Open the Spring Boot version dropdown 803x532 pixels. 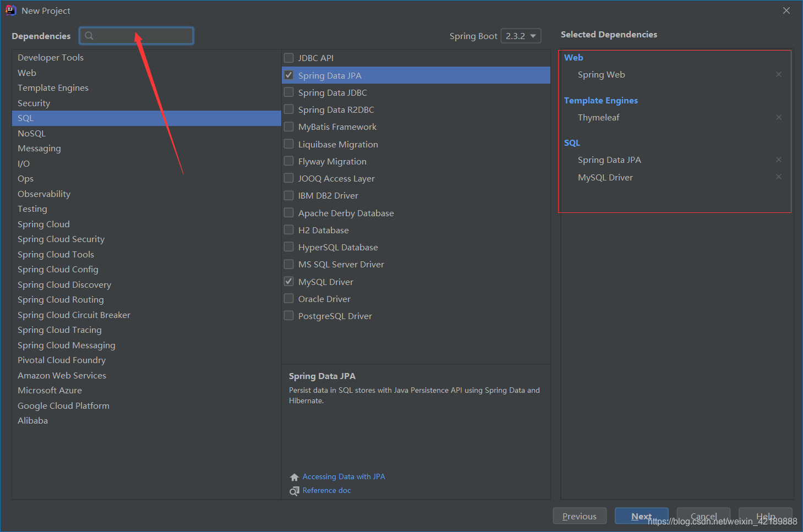[x=521, y=36]
